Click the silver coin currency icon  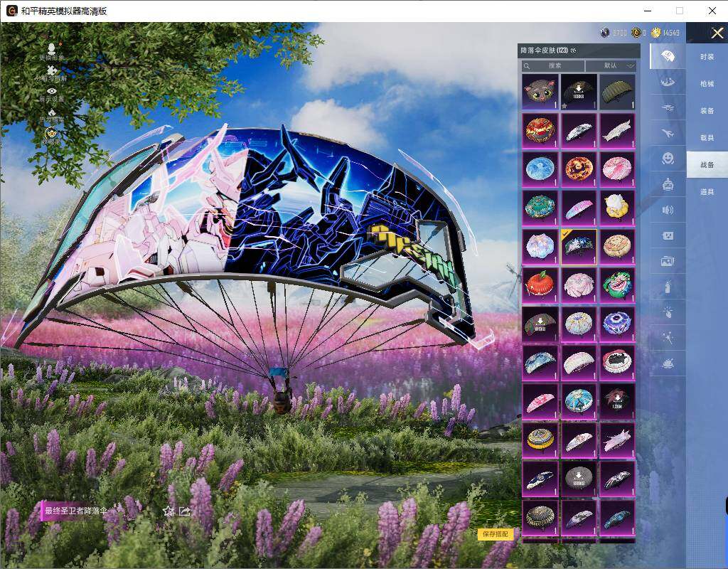point(605,33)
